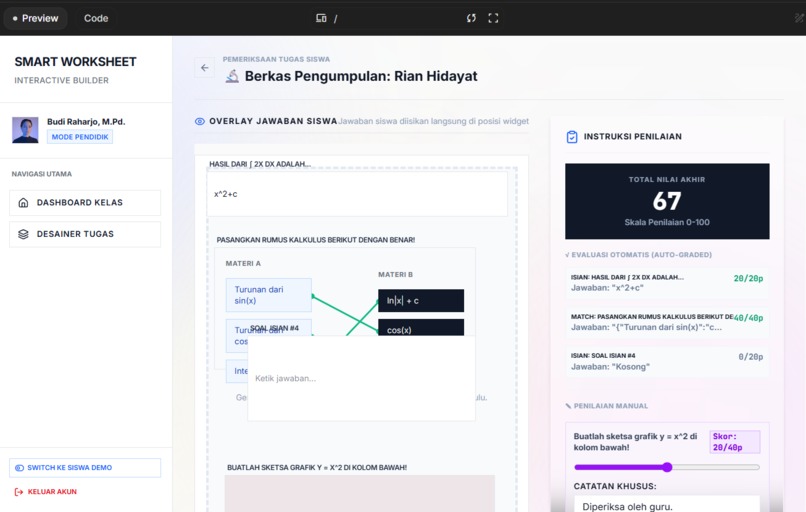Click the Mode Pendidik badge
The width and height of the screenshot is (806, 512).
(80, 137)
